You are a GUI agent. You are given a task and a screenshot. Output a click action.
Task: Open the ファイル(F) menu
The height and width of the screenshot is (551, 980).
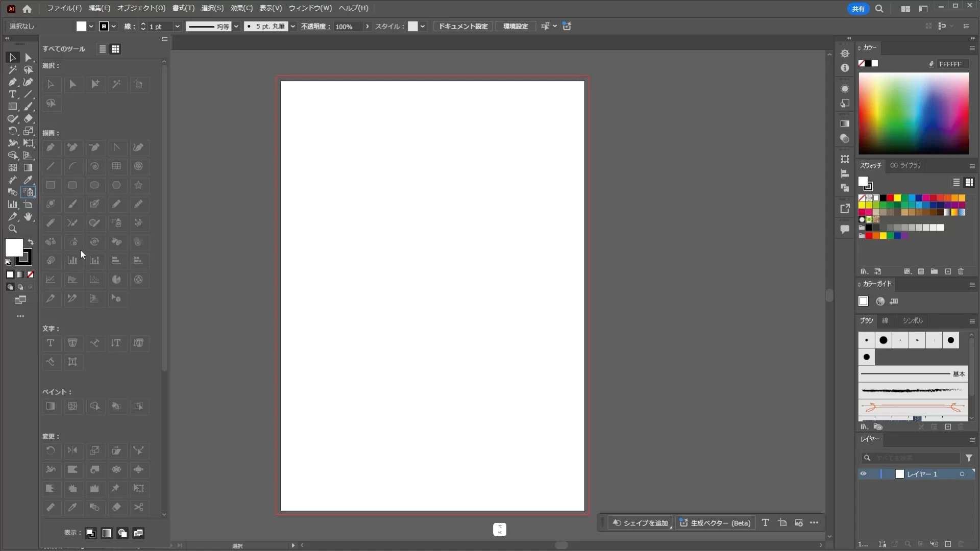click(x=64, y=8)
